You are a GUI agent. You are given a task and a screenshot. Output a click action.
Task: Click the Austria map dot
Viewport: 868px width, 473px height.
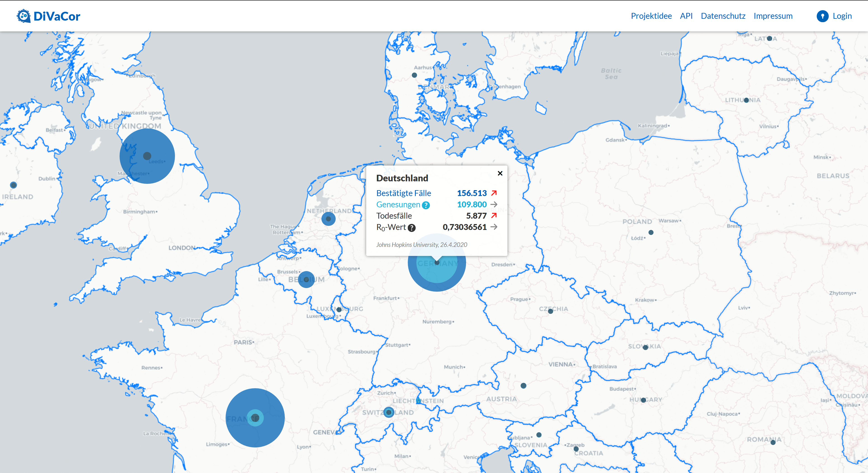point(523,386)
